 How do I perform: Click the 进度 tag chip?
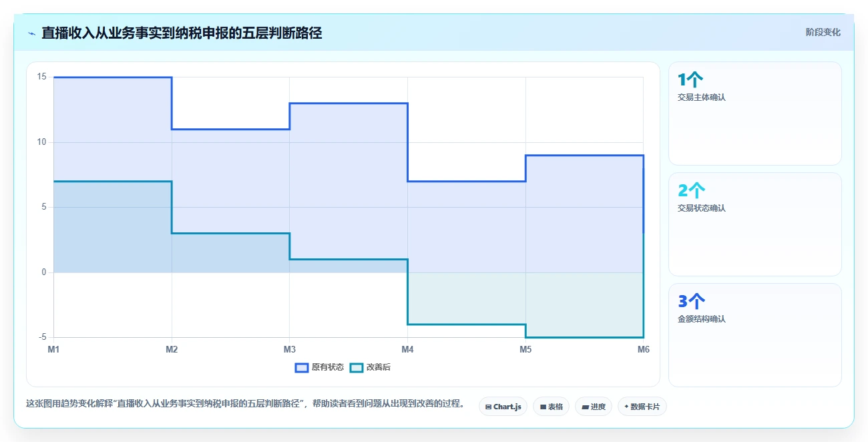pos(594,407)
